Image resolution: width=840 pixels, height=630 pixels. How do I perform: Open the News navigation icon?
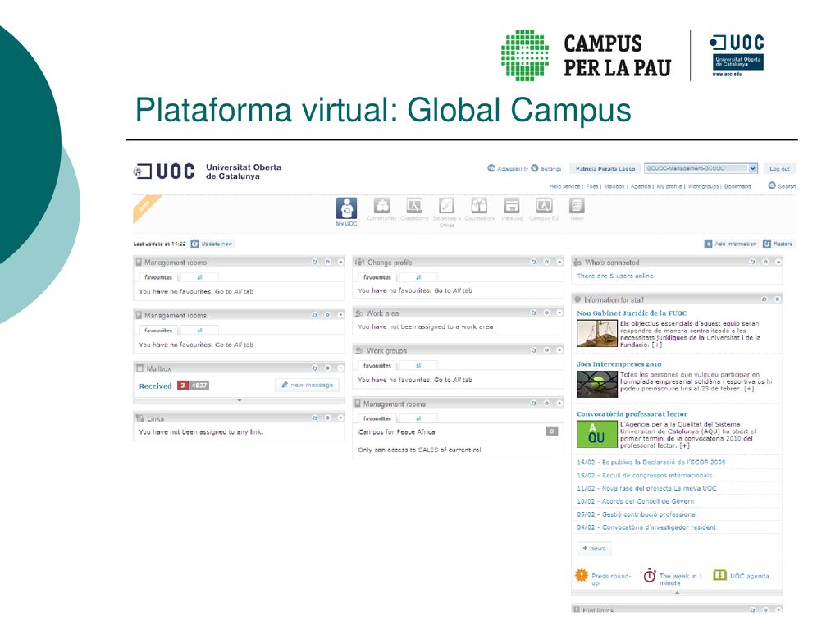[577, 205]
